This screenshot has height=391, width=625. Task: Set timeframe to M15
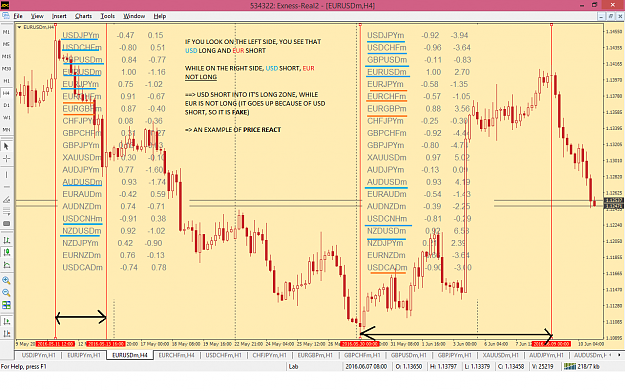point(6,57)
